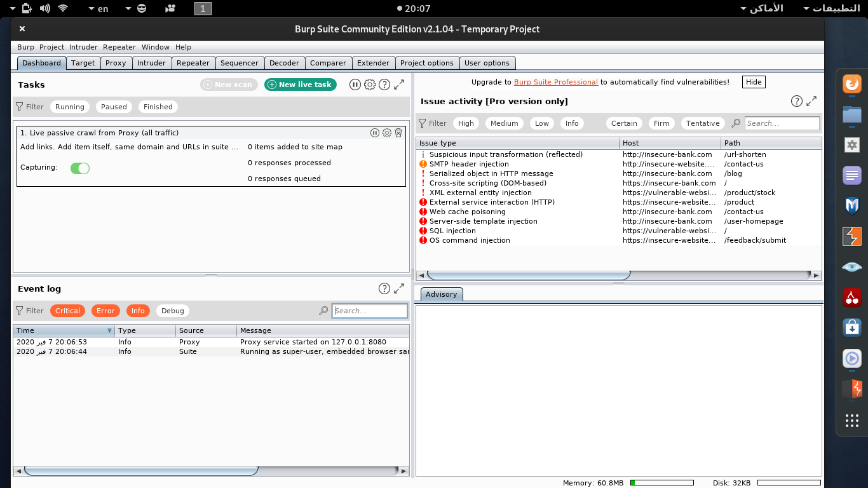Open the Decoder tab
This screenshot has height=488, width=868.
click(284, 63)
